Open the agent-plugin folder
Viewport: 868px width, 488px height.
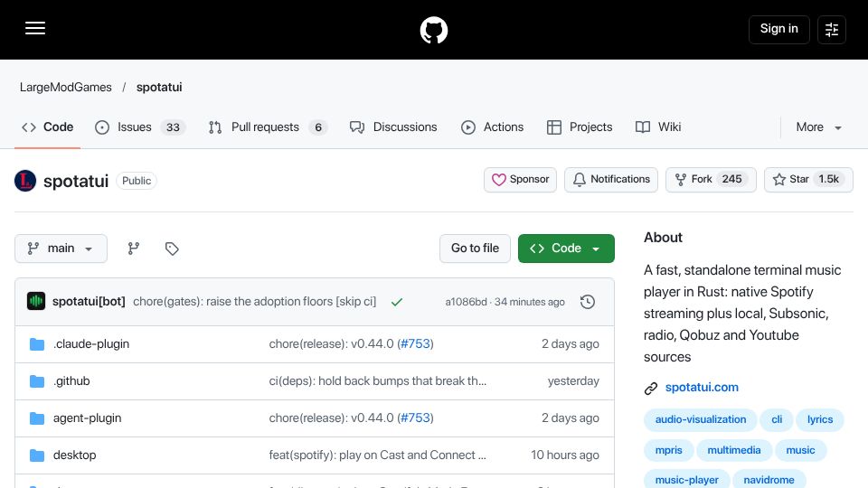point(88,418)
